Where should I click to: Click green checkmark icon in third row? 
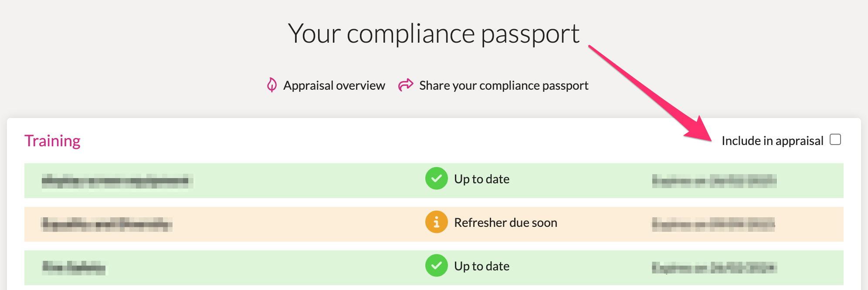click(436, 266)
